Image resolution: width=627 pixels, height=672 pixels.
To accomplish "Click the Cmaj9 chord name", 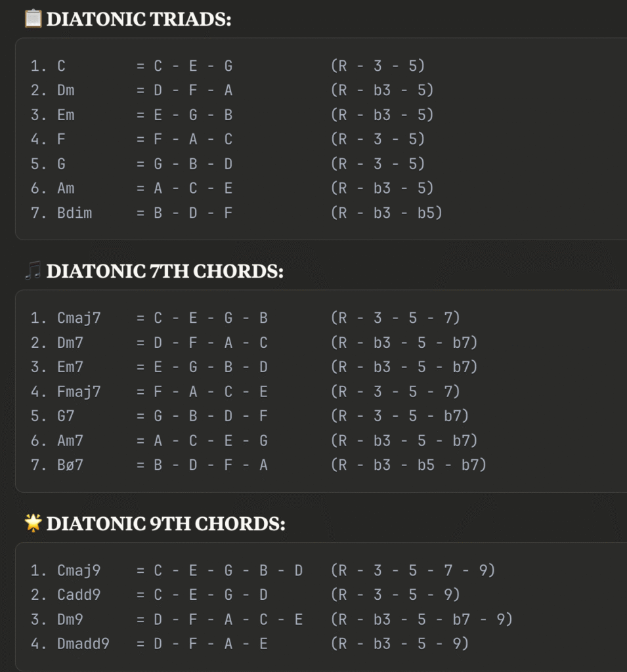I will pos(79,571).
